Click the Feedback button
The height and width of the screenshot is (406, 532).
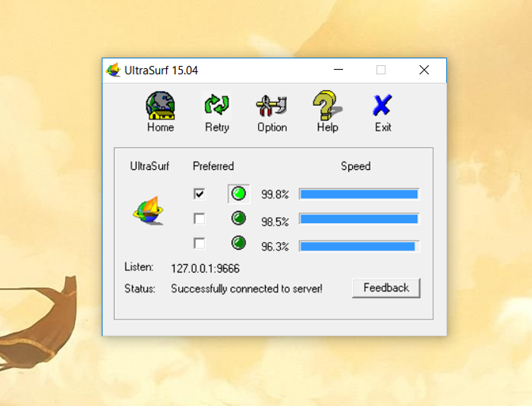point(386,288)
